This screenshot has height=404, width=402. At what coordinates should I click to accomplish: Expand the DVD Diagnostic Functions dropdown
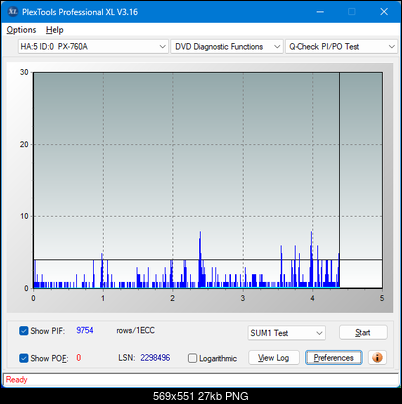tap(227, 46)
